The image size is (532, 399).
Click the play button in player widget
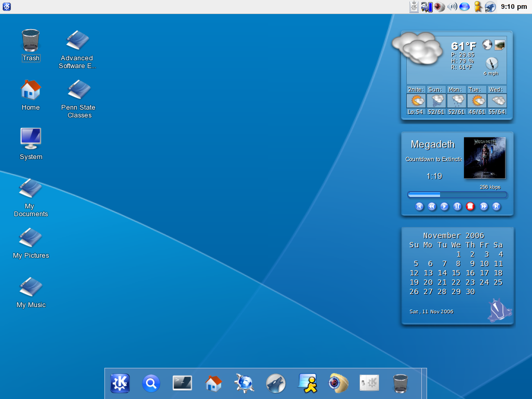(445, 206)
